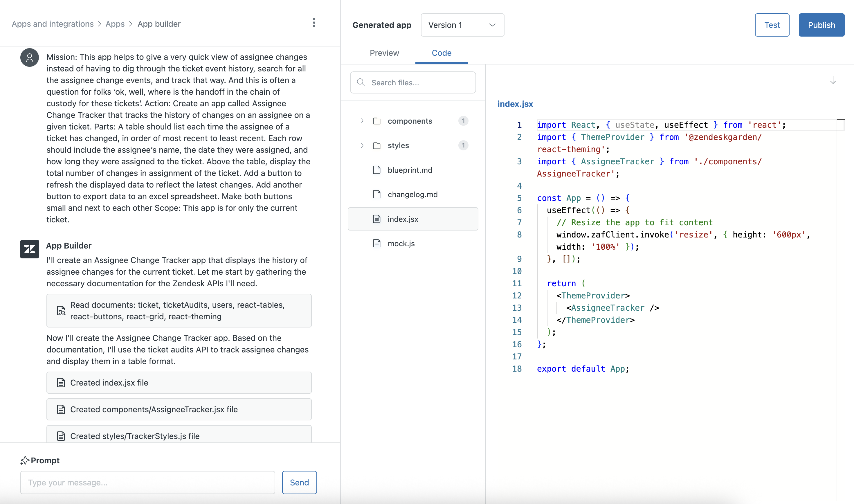Click the index.jsx editor heading

click(515, 104)
